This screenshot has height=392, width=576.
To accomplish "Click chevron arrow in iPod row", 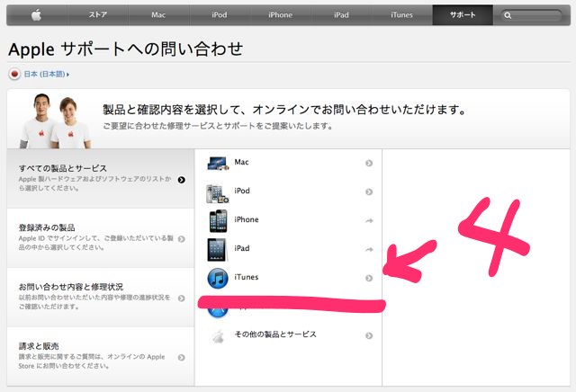I will [x=369, y=192].
